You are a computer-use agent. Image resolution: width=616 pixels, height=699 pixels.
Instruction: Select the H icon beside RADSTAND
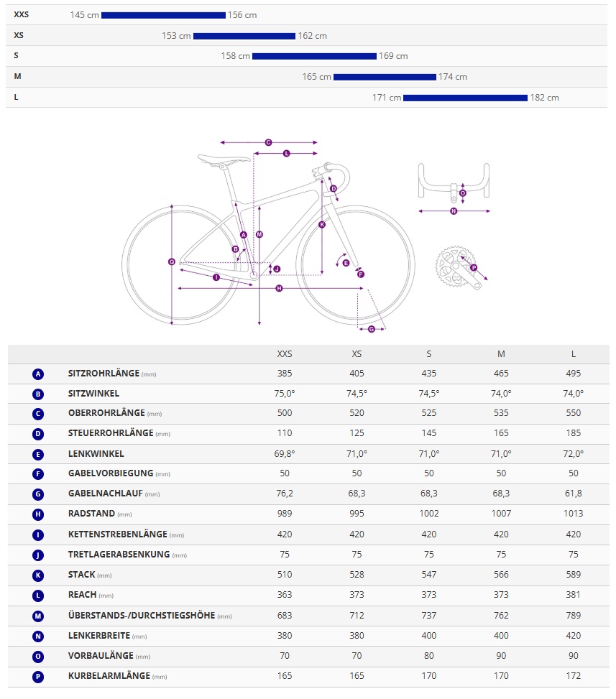(38, 514)
